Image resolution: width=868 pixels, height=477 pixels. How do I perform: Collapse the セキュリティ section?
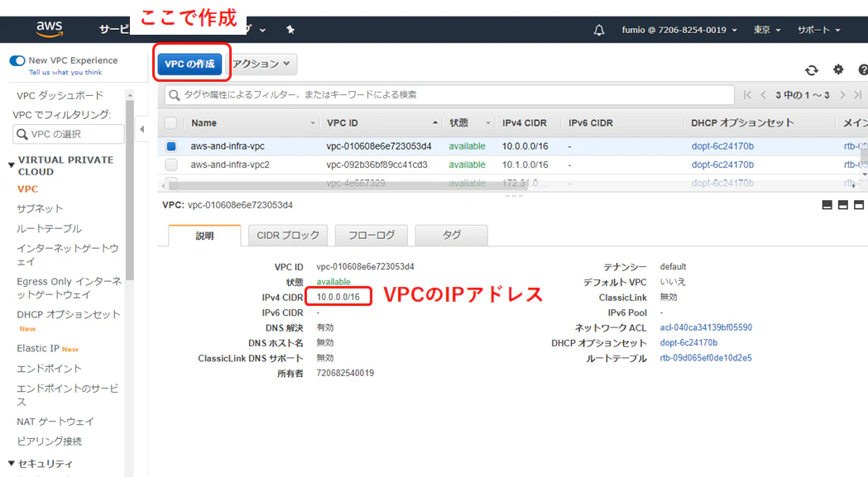click(x=11, y=464)
